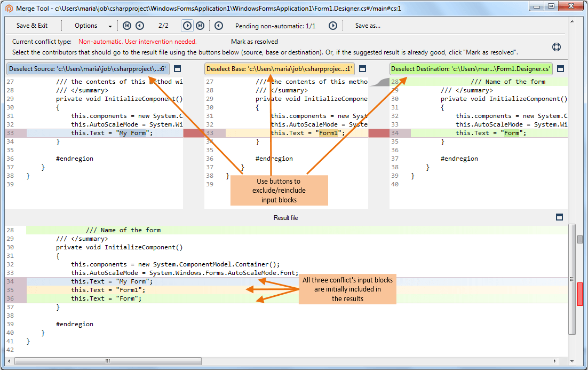Maximize the Result file pane
Image resolution: width=588 pixels, height=370 pixels.
pyautogui.click(x=560, y=217)
